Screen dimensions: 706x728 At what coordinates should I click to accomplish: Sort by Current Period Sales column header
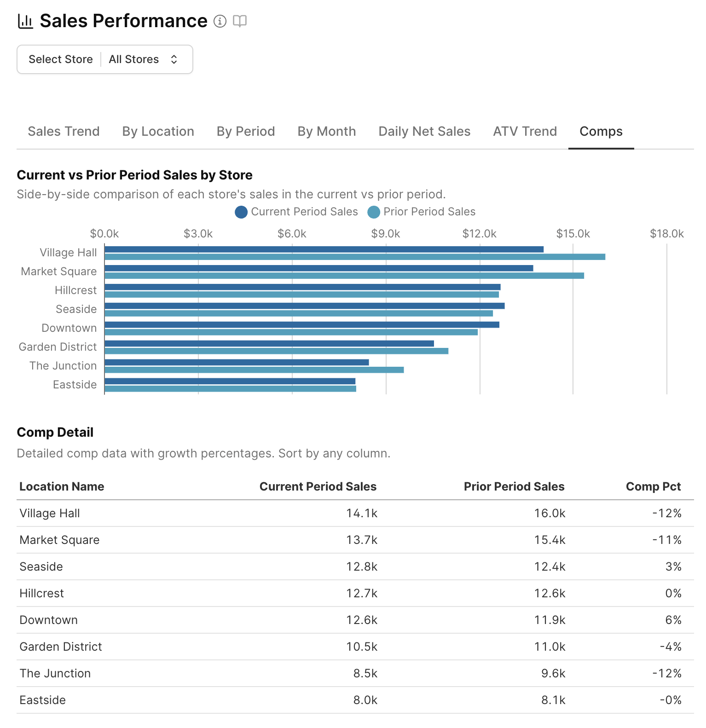318,486
